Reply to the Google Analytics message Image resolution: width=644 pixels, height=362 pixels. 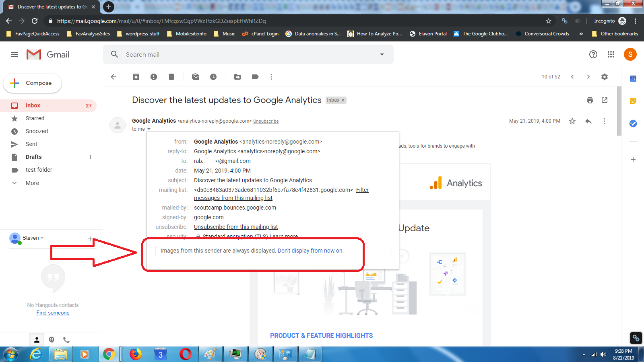click(x=588, y=121)
